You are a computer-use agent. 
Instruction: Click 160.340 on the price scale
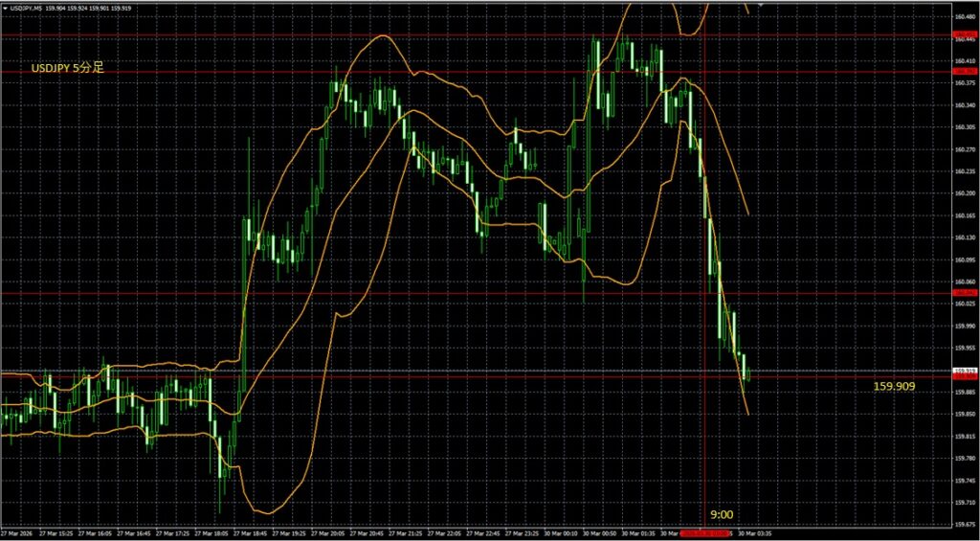[963, 105]
